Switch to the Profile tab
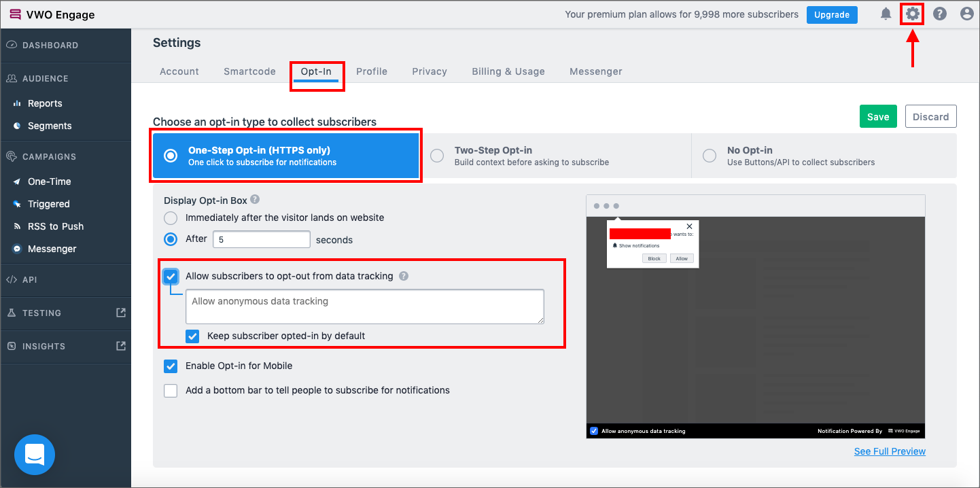The image size is (980, 488). coord(372,71)
